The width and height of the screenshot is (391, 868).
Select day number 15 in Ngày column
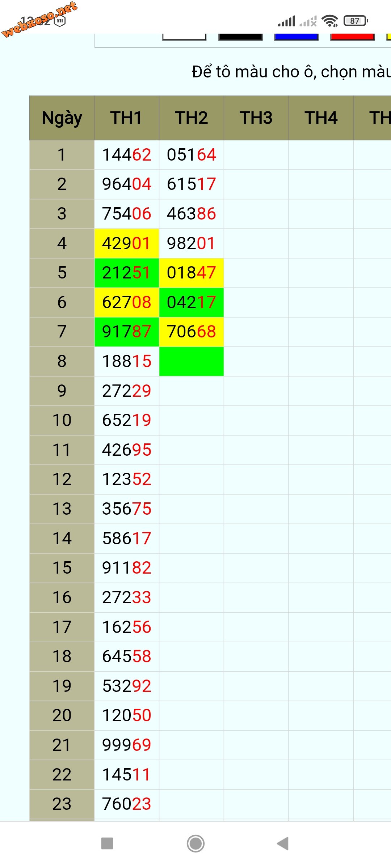(62, 568)
